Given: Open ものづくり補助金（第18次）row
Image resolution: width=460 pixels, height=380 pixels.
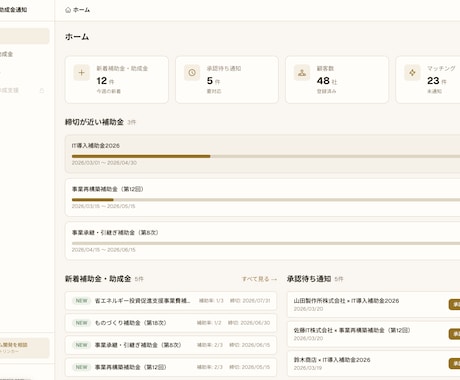Looking at the screenshot, I should (x=171, y=323).
